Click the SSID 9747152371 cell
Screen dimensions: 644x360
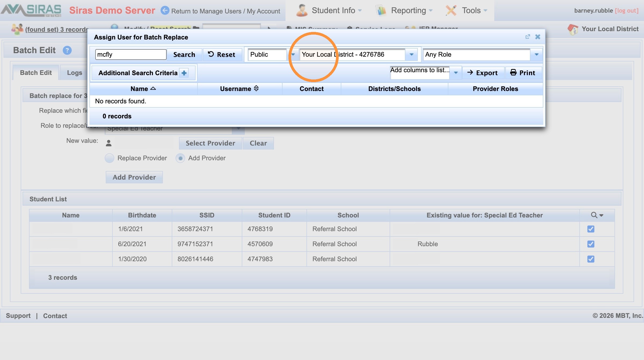point(207,244)
